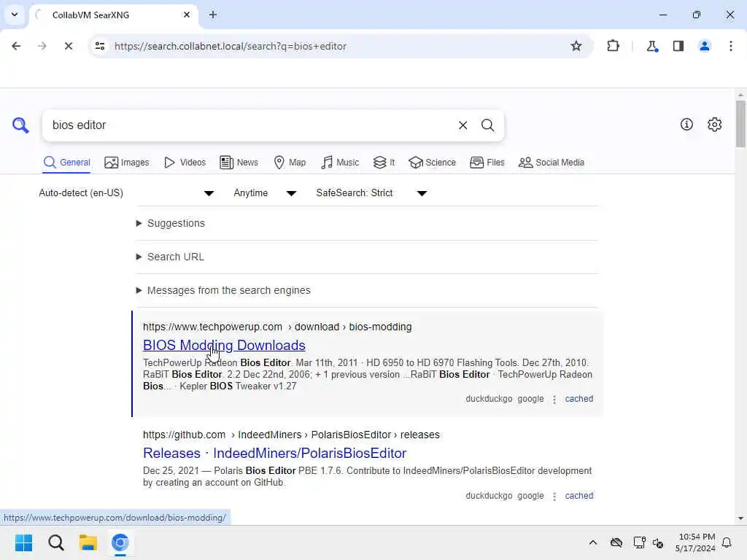Open the Anytime time range dropdown
Screen dimensions: 747x560
265,192
